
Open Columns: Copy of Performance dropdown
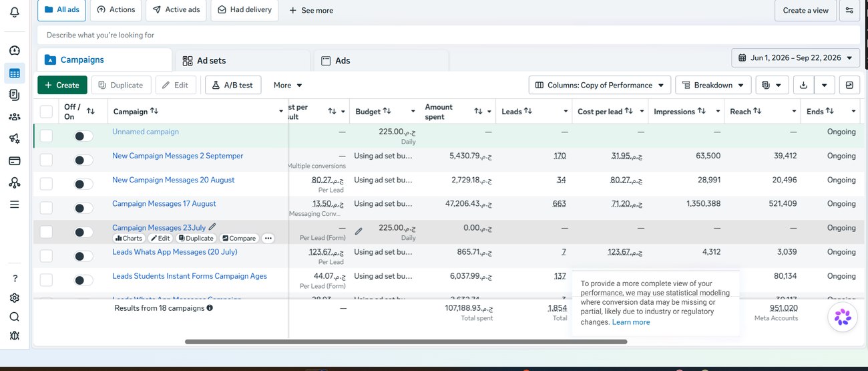[x=600, y=85]
